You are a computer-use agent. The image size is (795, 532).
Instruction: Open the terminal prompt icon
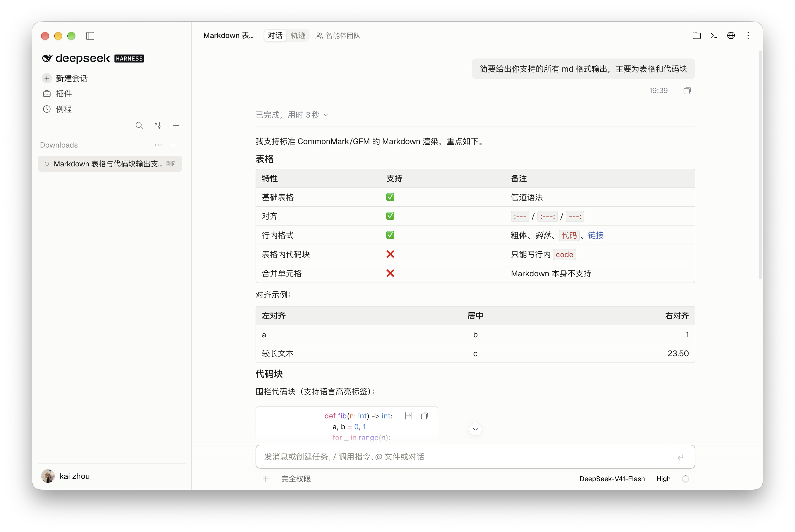(x=714, y=35)
